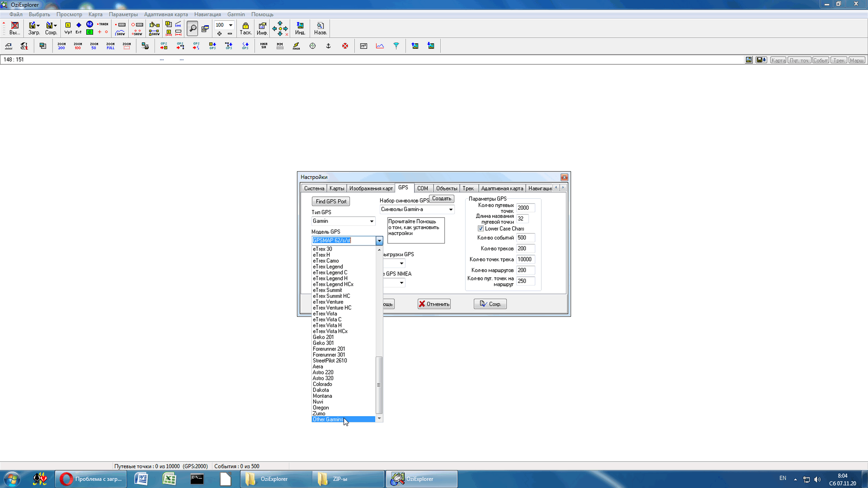Click the model list scroll down arrow
Viewport: 868px width, 488px height.
coord(379,418)
